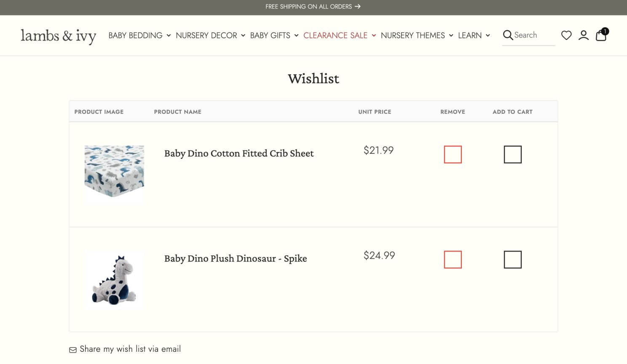Open Baby Dino Cotton Fitted Crib Sheet link

239,153
